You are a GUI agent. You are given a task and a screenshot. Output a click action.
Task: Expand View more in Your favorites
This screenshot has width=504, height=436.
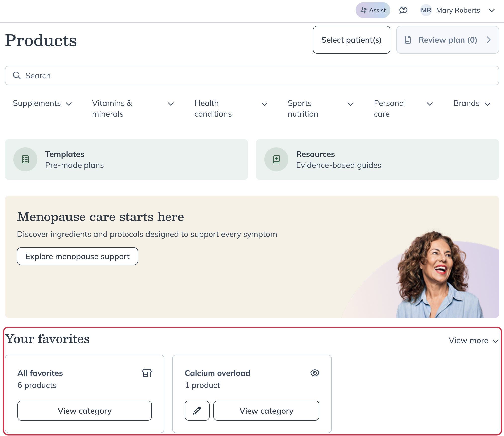click(x=472, y=340)
